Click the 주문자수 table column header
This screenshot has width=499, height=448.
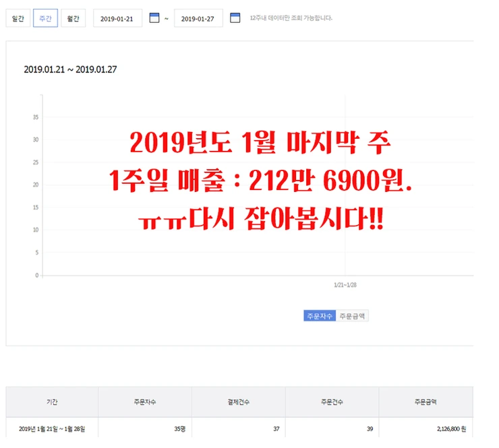(145, 402)
